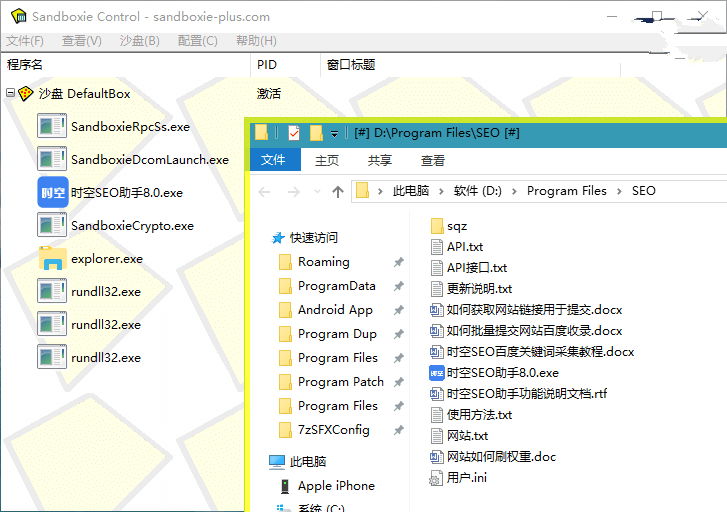Click the explorer.exe process icon
The image size is (727, 512).
click(52, 258)
